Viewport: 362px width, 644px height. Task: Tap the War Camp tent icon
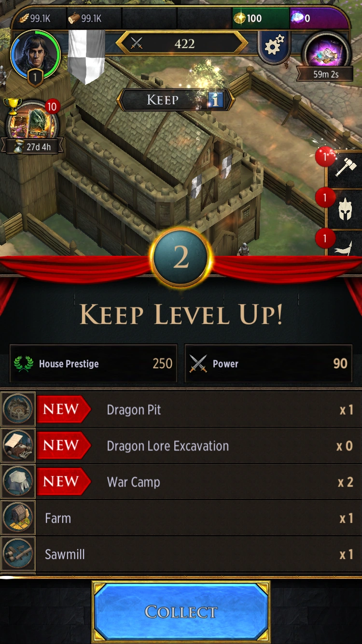pos(18,482)
